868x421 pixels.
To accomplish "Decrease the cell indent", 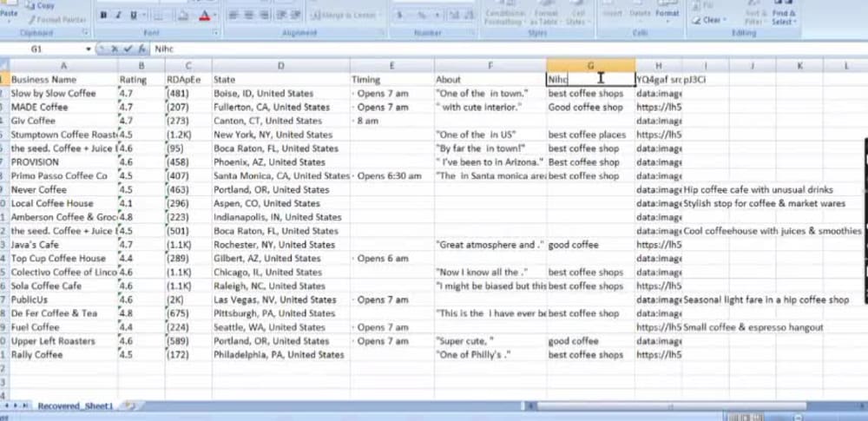I will point(282,16).
